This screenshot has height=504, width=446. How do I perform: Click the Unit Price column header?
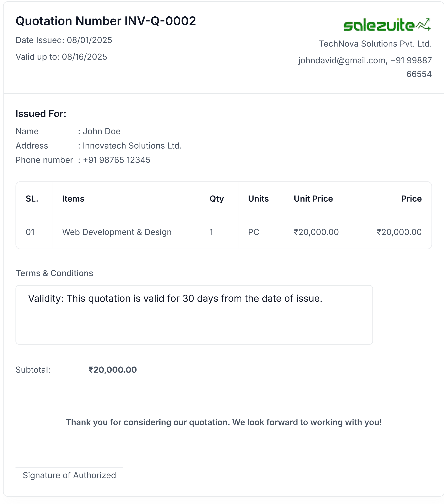pyautogui.click(x=313, y=199)
